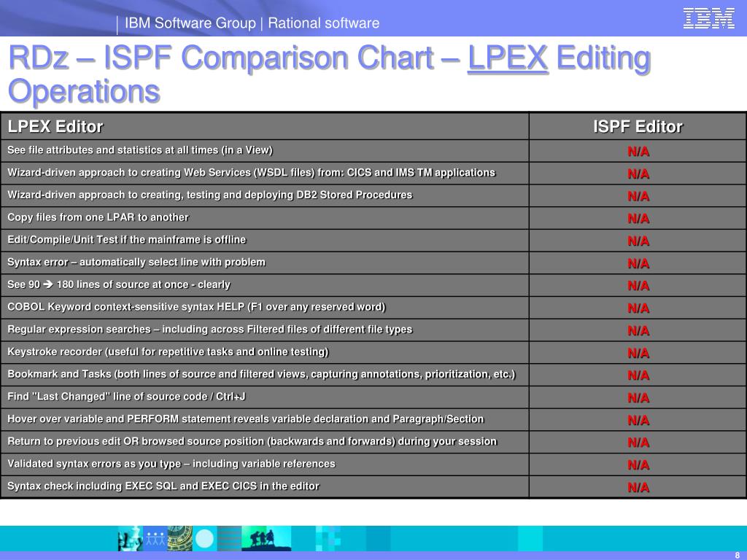Click N/A in the Web Services WSDL row

pyautogui.click(x=638, y=174)
